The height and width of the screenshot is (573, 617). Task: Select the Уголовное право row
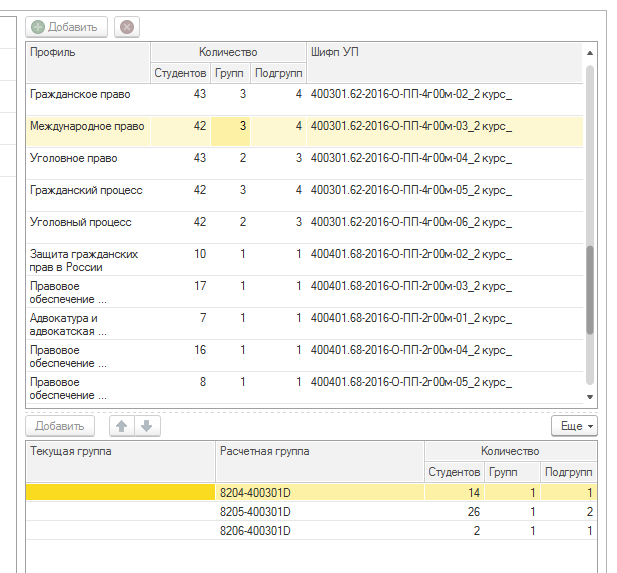(74, 159)
